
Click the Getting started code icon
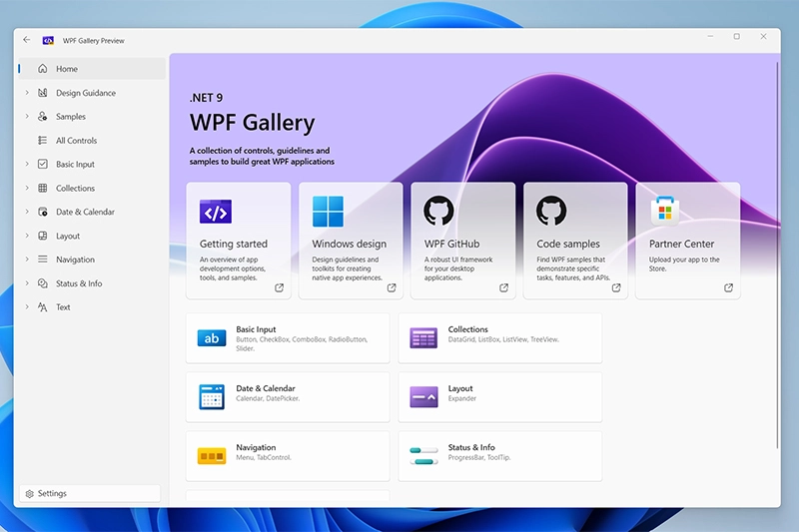pyautogui.click(x=216, y=212)
